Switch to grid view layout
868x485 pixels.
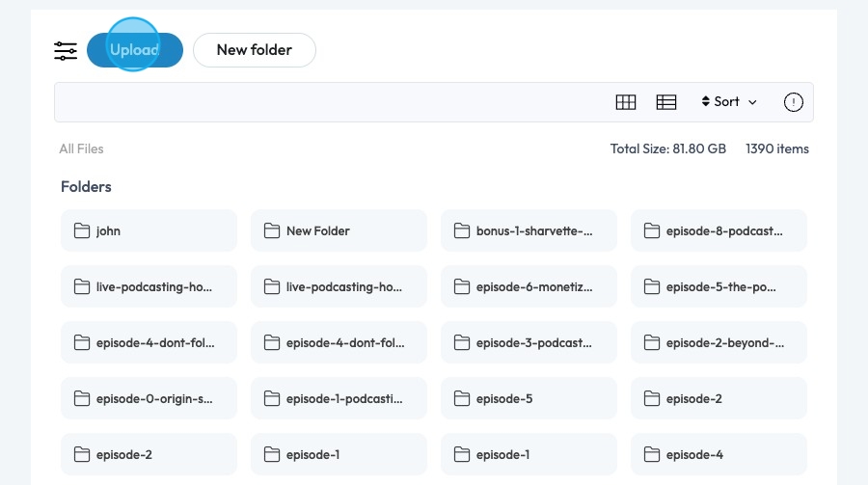(626, 102)
